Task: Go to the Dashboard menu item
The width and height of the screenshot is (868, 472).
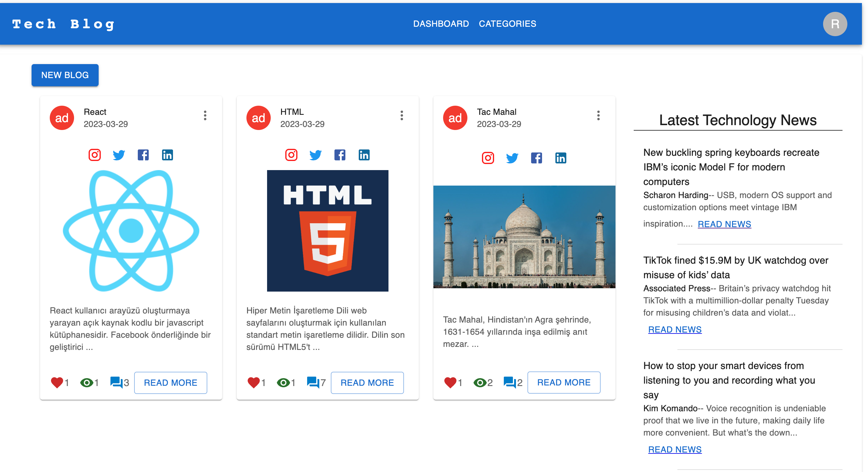Action: 441,24
